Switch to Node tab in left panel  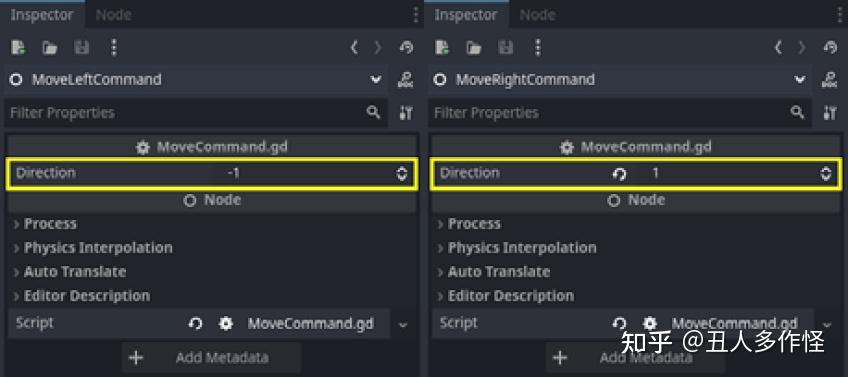point(113,15)
